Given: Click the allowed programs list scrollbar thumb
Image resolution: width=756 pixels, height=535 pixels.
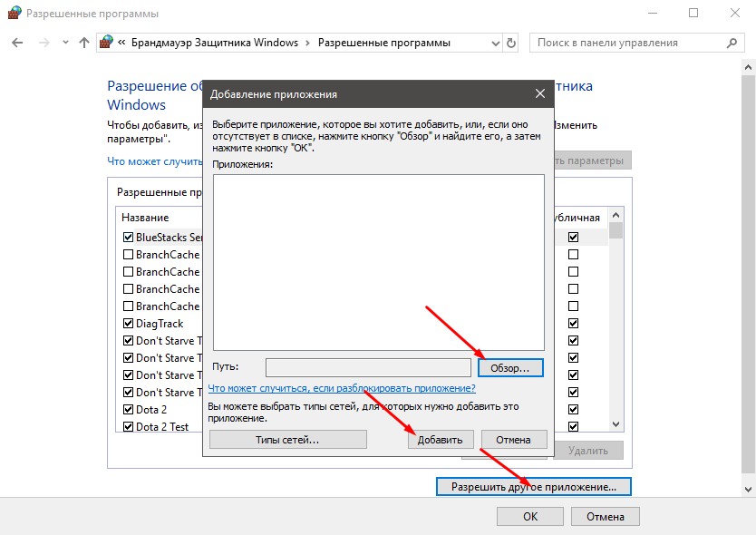Looking at the screenshot, I should point(615,230).
